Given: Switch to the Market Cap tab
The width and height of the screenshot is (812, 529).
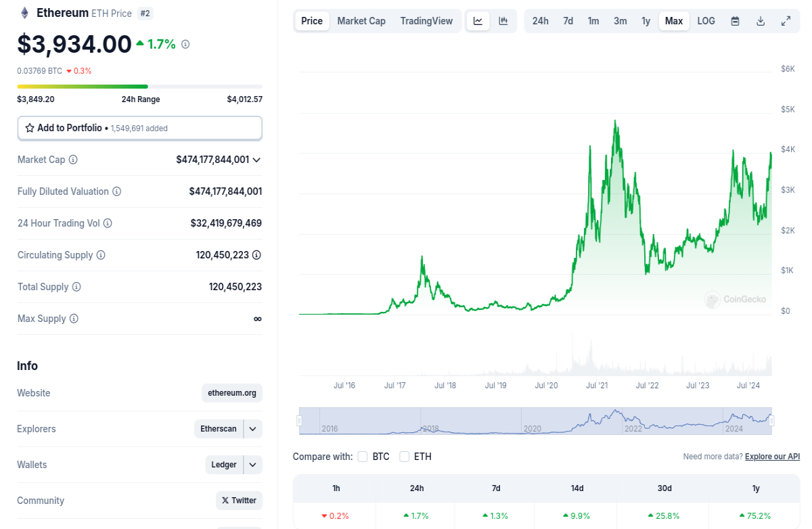Looking at the screenshot, I should 361,21.
